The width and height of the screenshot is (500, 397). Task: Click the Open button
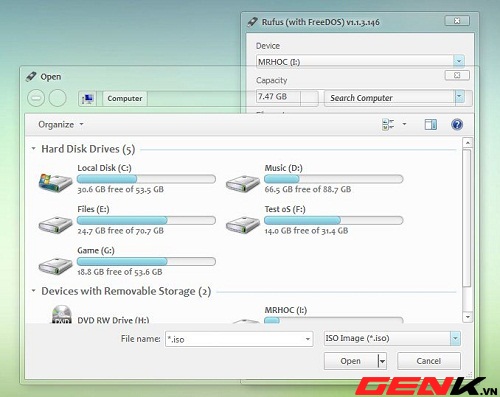point(351,361)
